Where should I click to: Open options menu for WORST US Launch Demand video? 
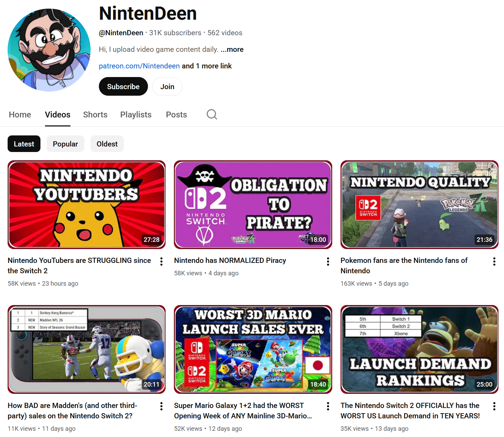494,406
